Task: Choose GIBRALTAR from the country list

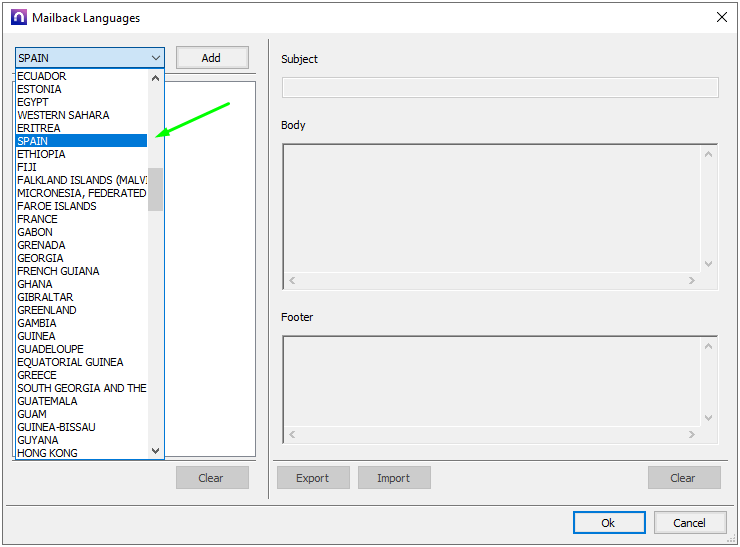Action: pos(45,297)
